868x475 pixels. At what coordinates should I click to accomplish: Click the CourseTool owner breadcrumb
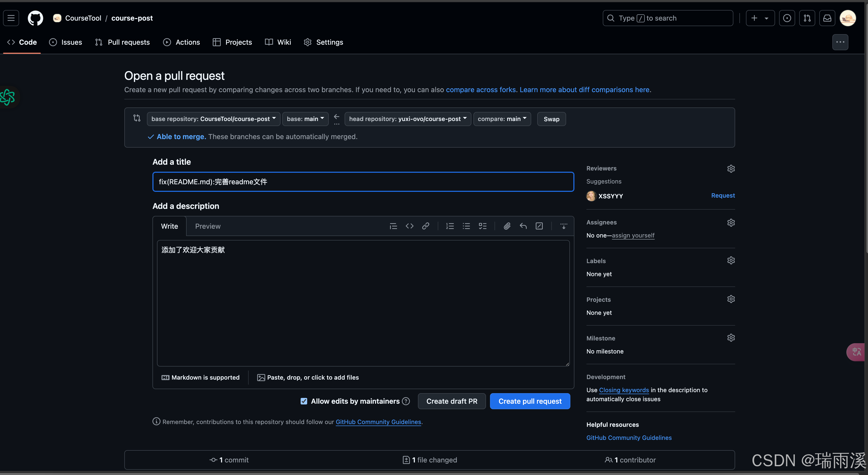[x=83, y=18]
